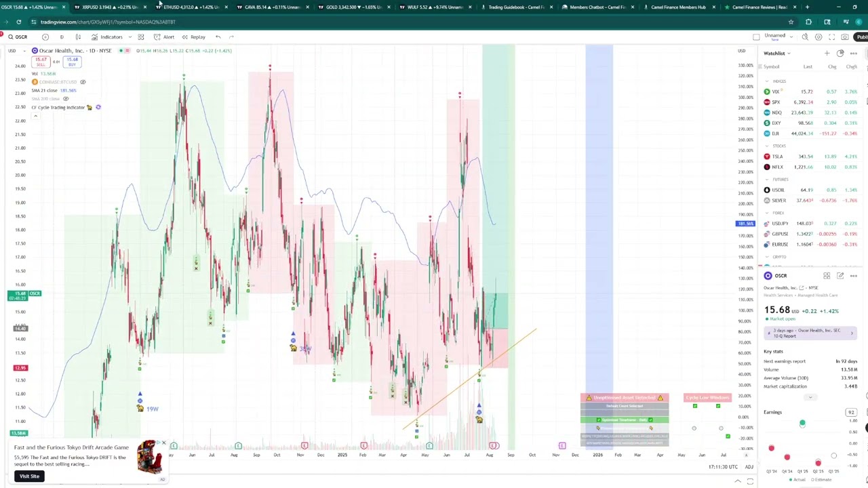The image size is (868, 488).
Task: Toggle ADJ price adjustment
Action: click(749, 467)
